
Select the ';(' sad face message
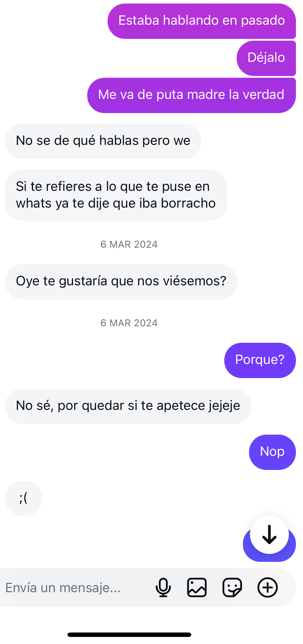(23, 498)
